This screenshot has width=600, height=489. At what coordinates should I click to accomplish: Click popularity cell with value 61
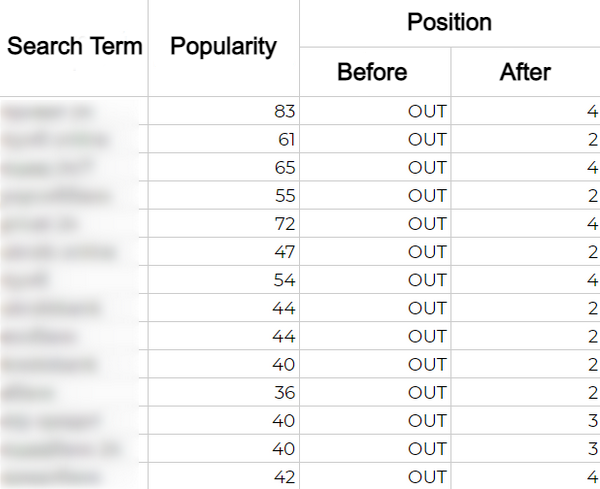223,139
